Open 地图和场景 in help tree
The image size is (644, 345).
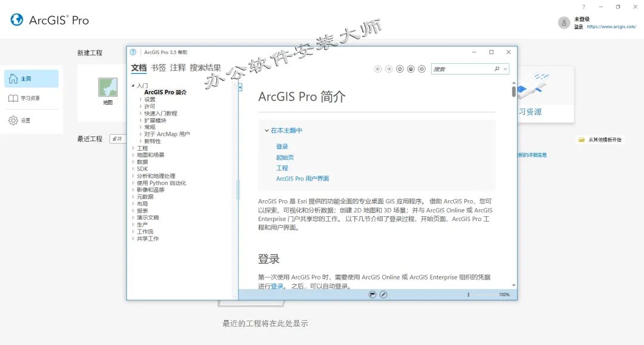point(150,155)
